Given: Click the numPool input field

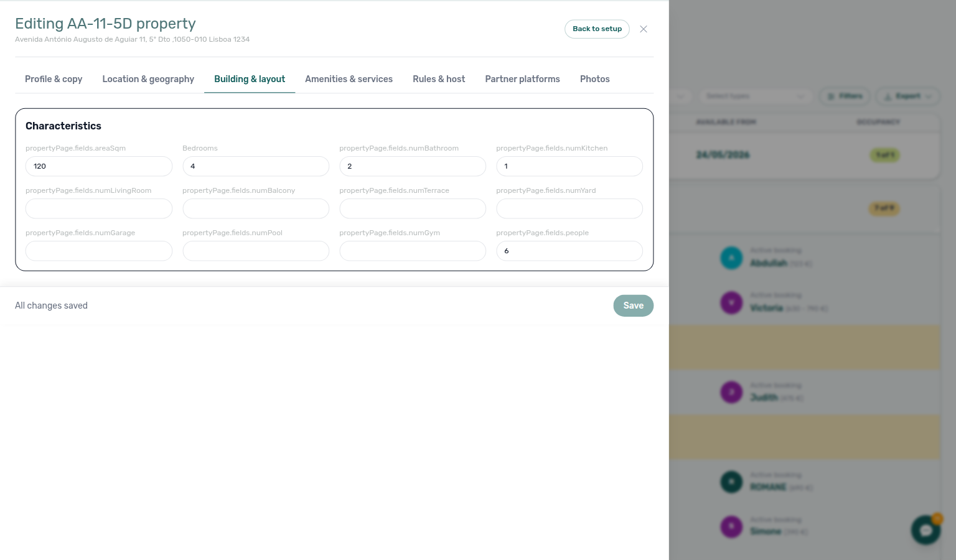Looking at the screenshot, I should 256,251.
